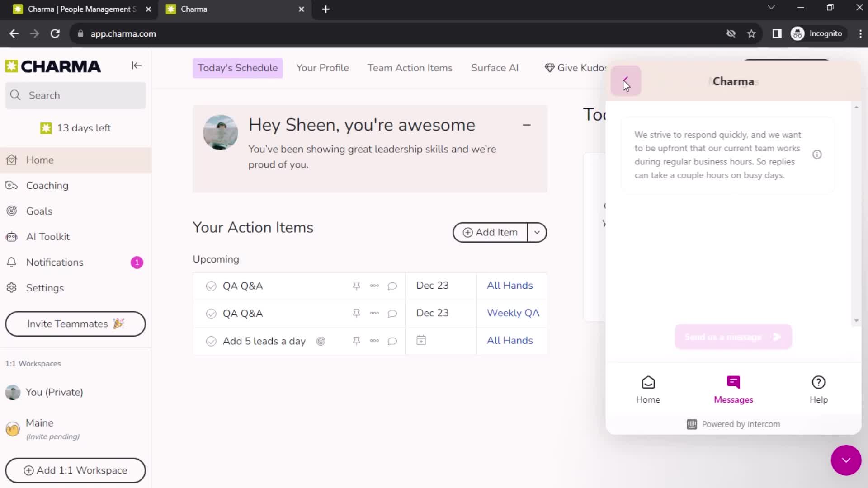Open You (Private) workspace
The width and height of the screenshot is (868, 488).
(x=75, y=392)
